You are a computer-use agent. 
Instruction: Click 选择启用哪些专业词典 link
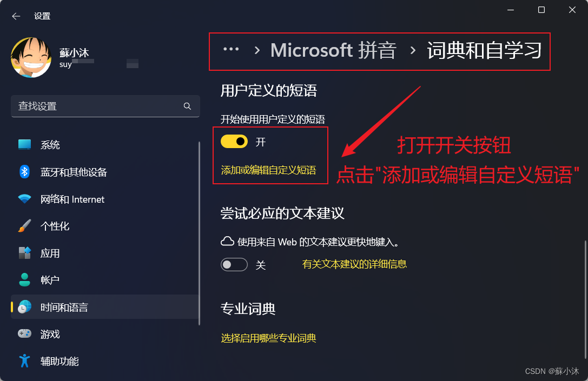[268, 338]
